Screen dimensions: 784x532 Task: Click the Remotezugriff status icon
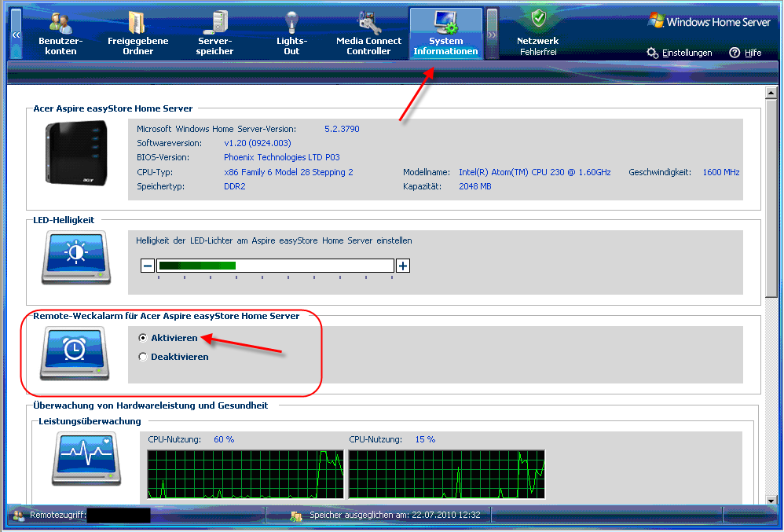[x=19, y=515]
